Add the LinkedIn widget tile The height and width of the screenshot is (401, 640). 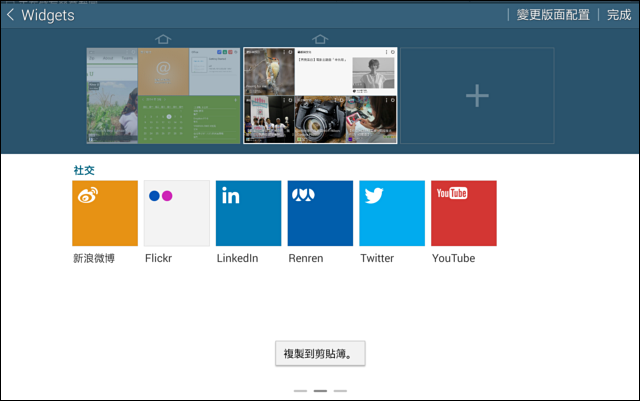(x=249, y=213)
